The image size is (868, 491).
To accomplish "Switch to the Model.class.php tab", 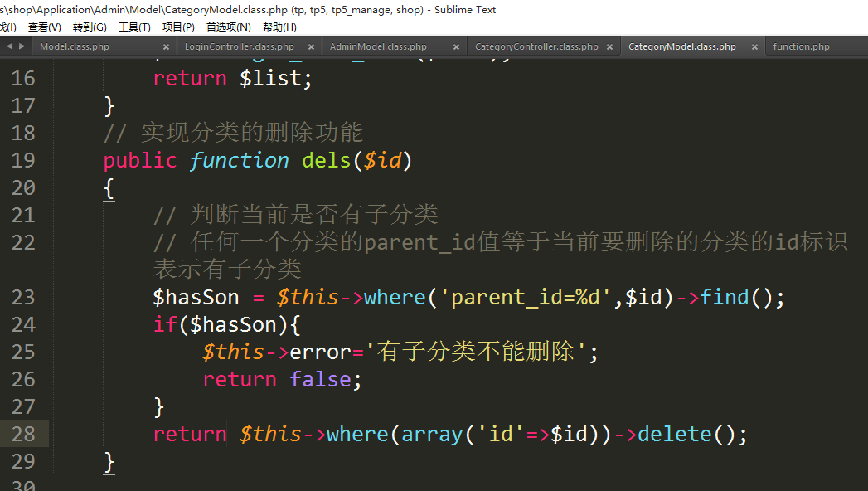I will pos(75,47).
